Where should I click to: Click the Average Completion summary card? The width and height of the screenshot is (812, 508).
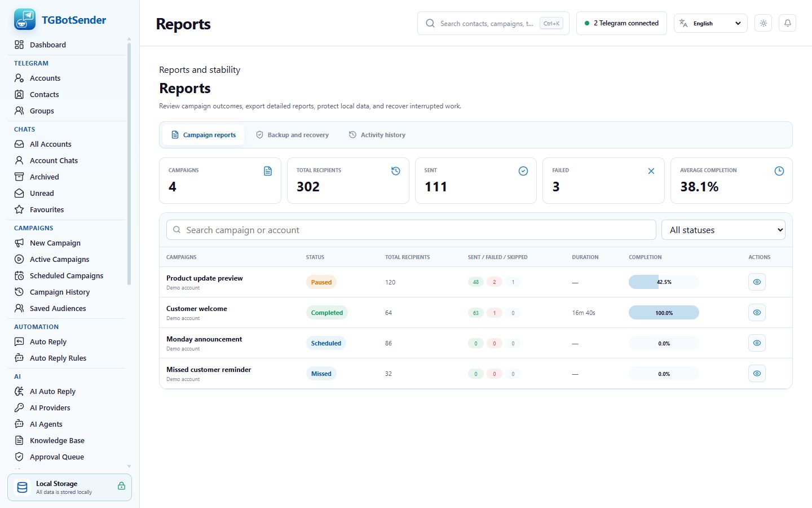731,181
